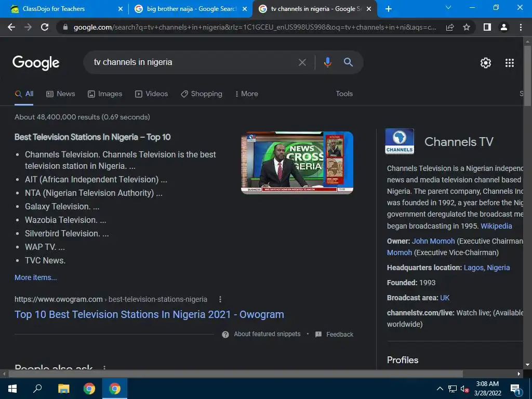Image resolution: width=532 pixels, height=399 pixels.
Task: Click the Google logo
Action: (x=36, y=63)
